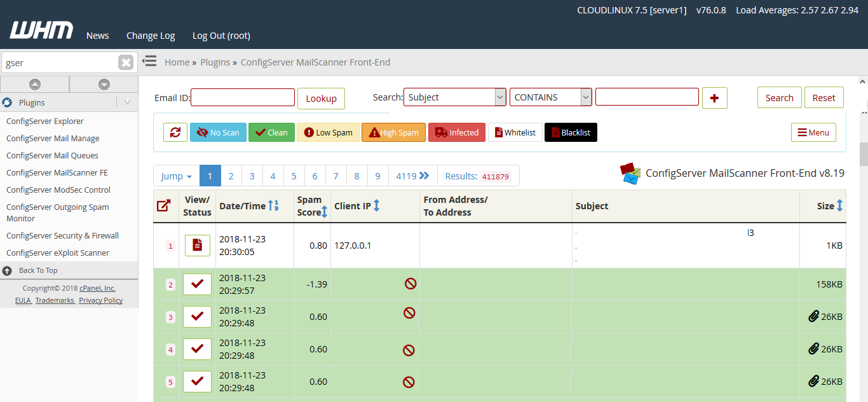
Task: Click the Back To Top arrow icon
Action: (x=7, y=270)
